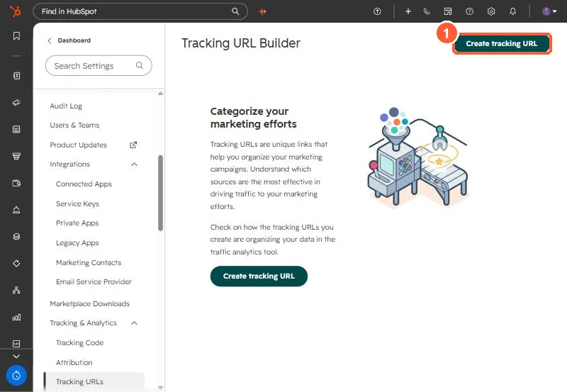Click the HubSpot sprocket logo
This screenshot has width=567, height=392.
tap(15, 11)
